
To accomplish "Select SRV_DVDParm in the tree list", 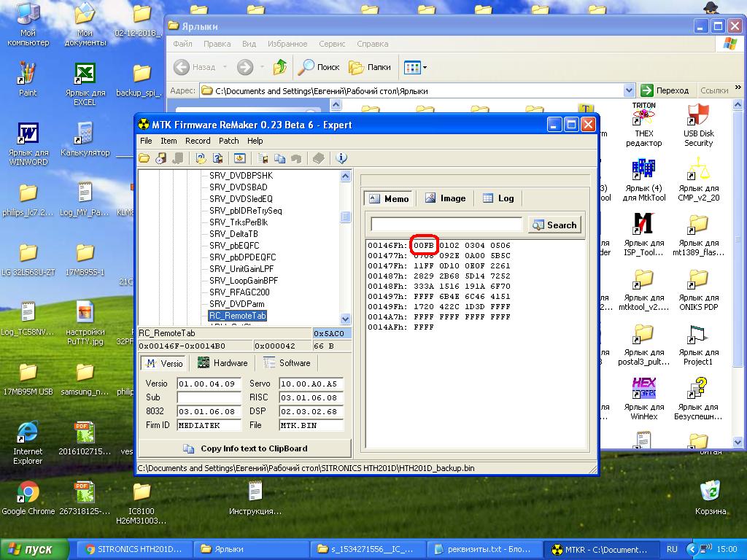I will (x=236, y=304).
